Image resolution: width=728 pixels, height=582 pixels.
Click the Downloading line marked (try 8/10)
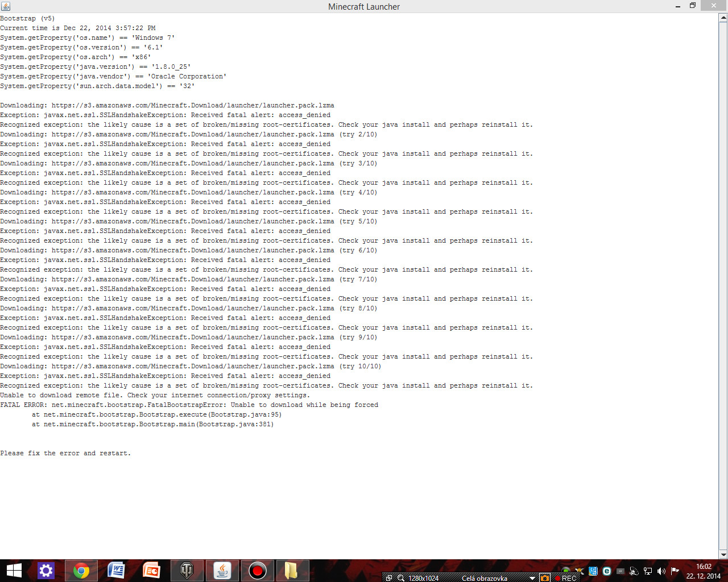pyautogui.click(x=189, y=308)
